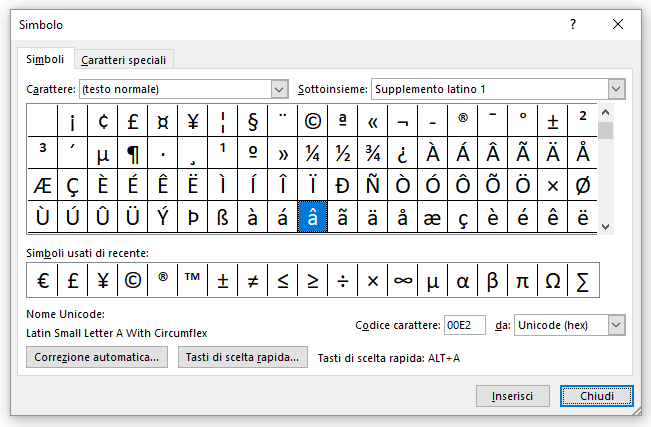Click the Codice carattere input field
651x427 pixels.
point(465,325)
